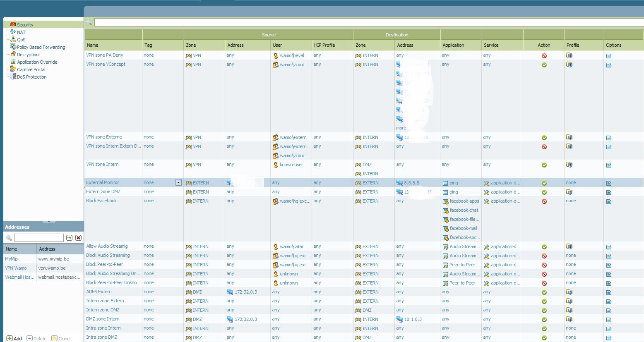The height and width of the screenshot is (342, 644).
Task: Click Delete in the Addresses panel
Action: [36, 338]
